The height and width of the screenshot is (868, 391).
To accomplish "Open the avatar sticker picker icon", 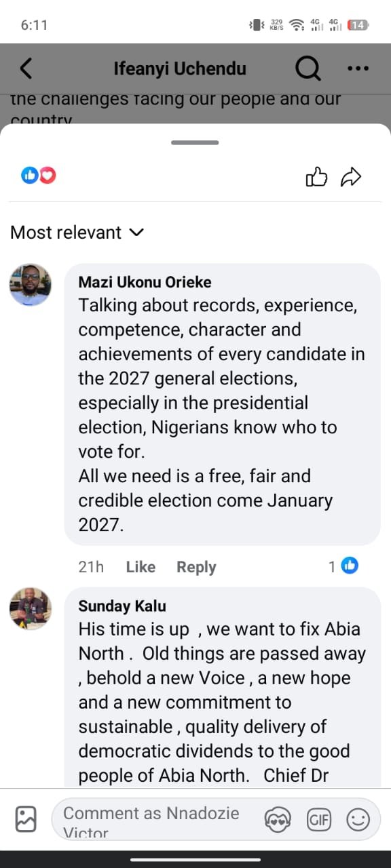I will click(x=278, y=820).
